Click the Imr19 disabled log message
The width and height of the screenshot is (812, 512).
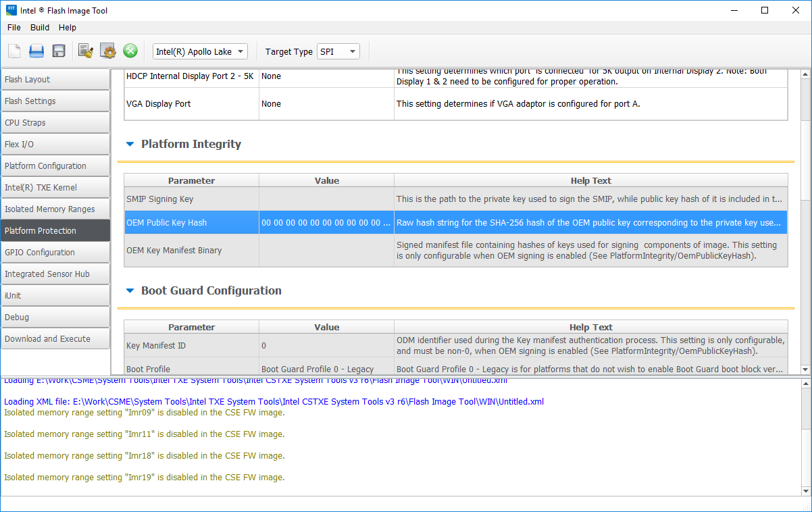coord(145,478)
